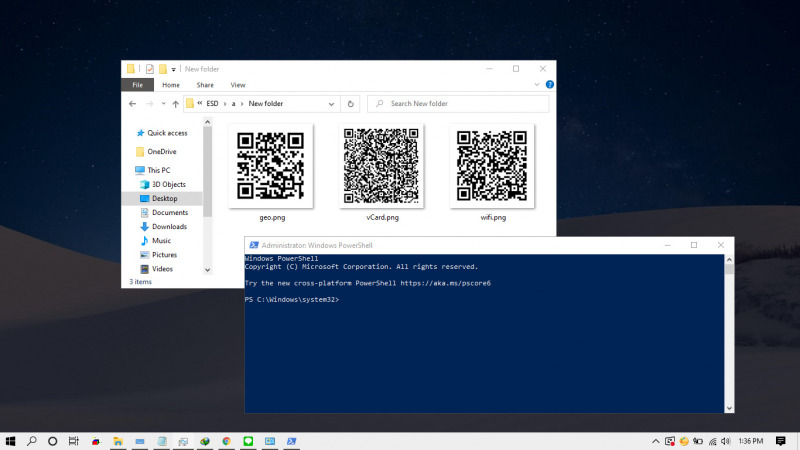Open File Explorer from the taskbar
Screen dimensions: 800x450
pos(118,441)
